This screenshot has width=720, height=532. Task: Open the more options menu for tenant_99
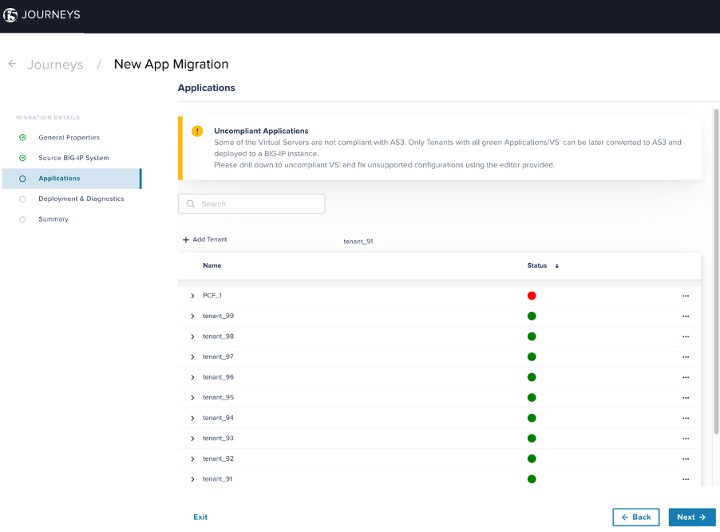685,316
